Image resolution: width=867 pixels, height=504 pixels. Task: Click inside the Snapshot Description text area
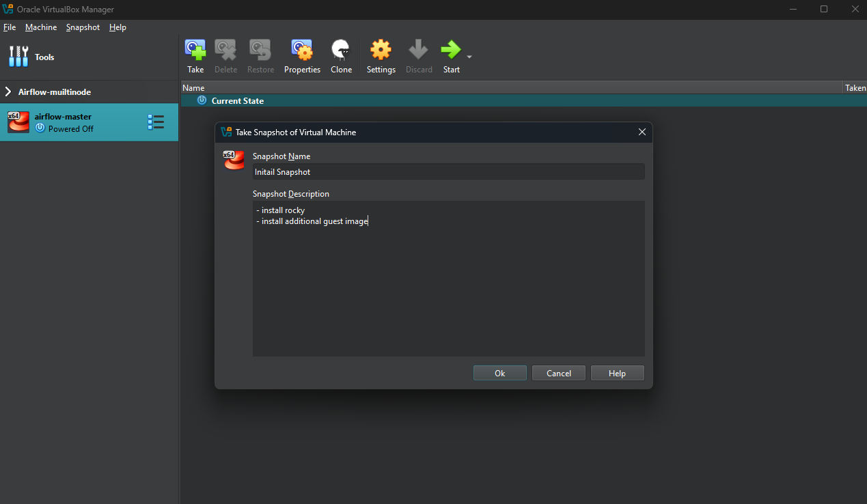448,279
